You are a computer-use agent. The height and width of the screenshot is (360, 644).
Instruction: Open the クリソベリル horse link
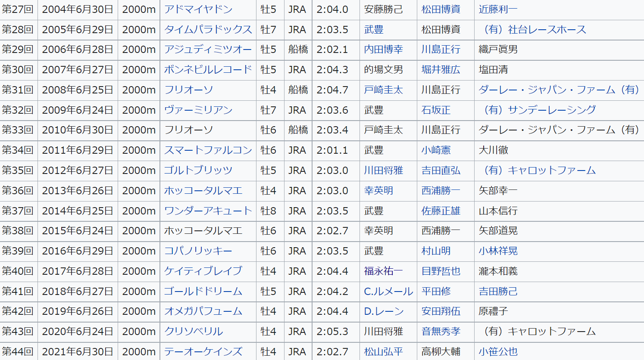coord(194,331)
